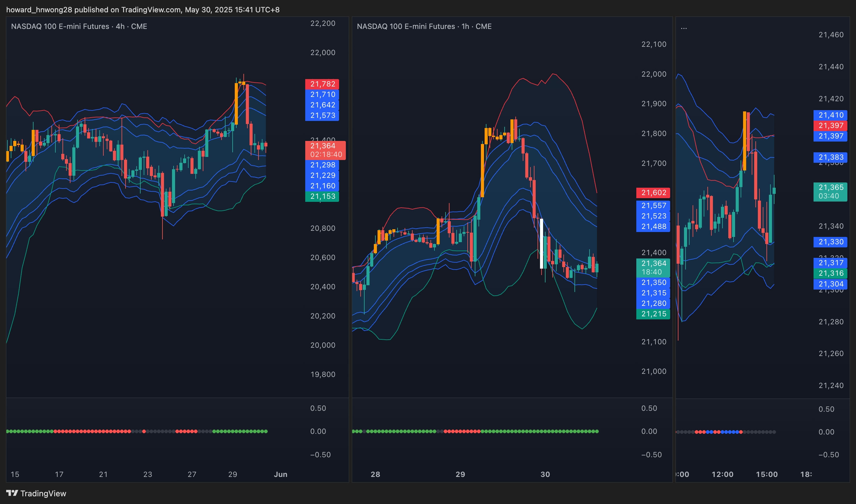The image size is (856, 504).
Task: Click the green 21,153 price label
Action: tap(322, 196)
